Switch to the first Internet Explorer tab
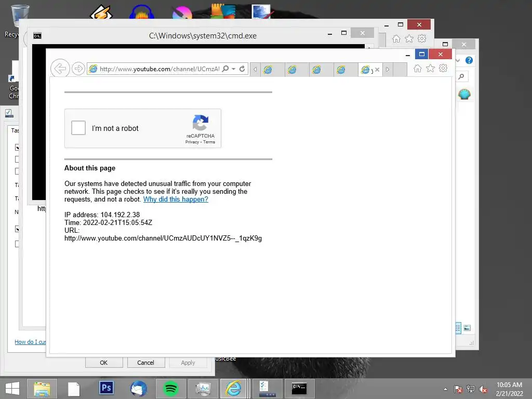This screenshot has height=399, width=532. [x=272, y=70]
